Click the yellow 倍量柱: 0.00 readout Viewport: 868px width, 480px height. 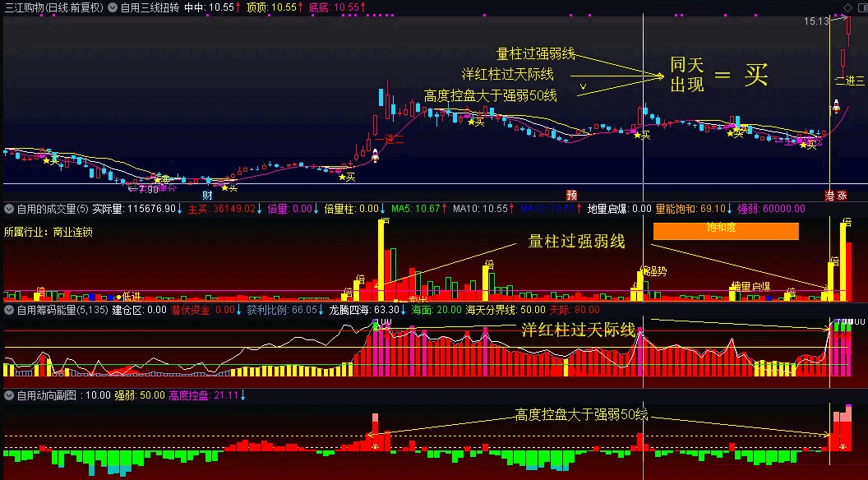click(x=355, y=209)
